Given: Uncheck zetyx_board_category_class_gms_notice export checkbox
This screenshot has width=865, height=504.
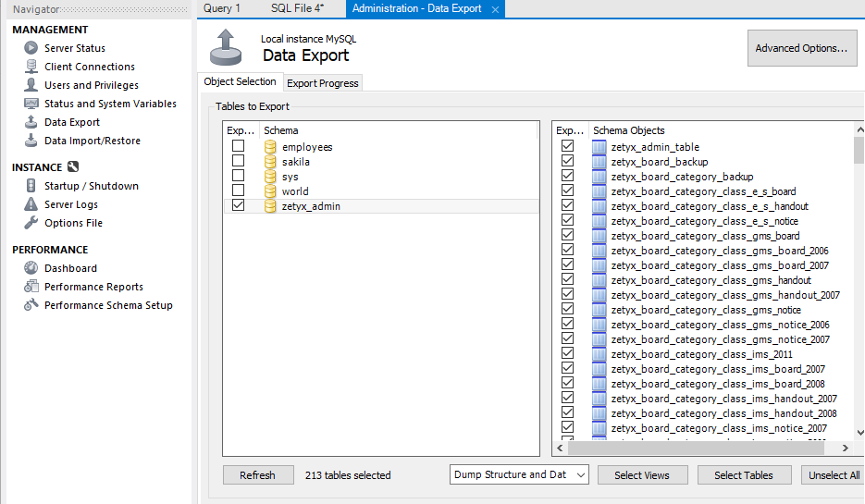Looking at the screenshot, I should (x=567, y=309).
